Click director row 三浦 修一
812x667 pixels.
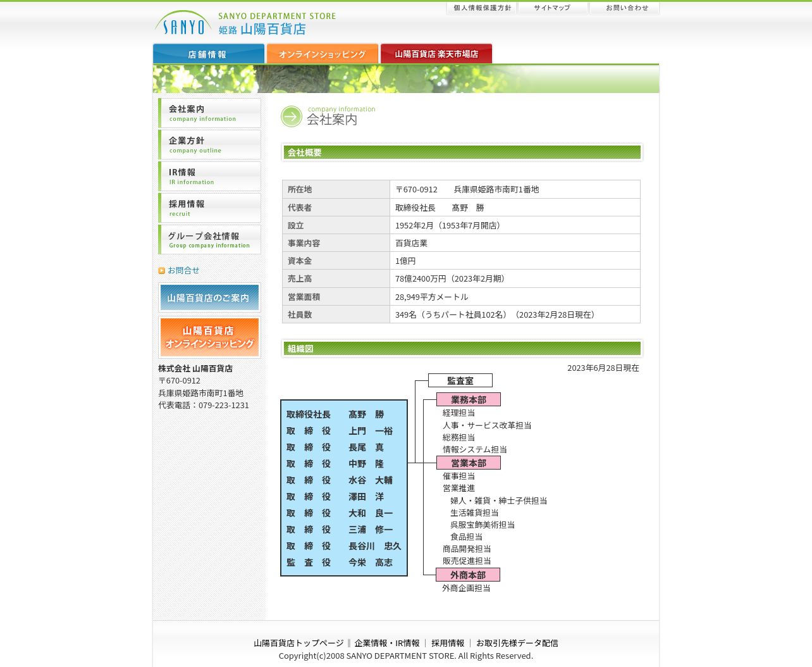340,530
